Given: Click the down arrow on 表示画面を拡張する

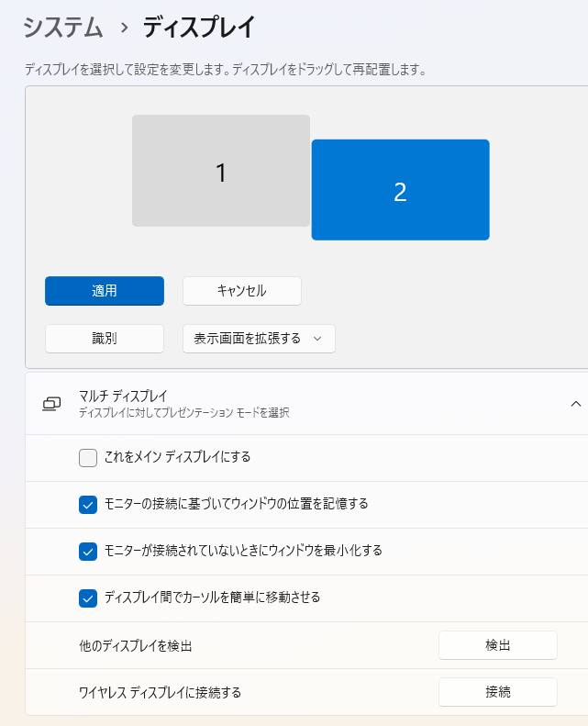Looking at the screenshot, I should pyautogui.click(x=317, y=339).
